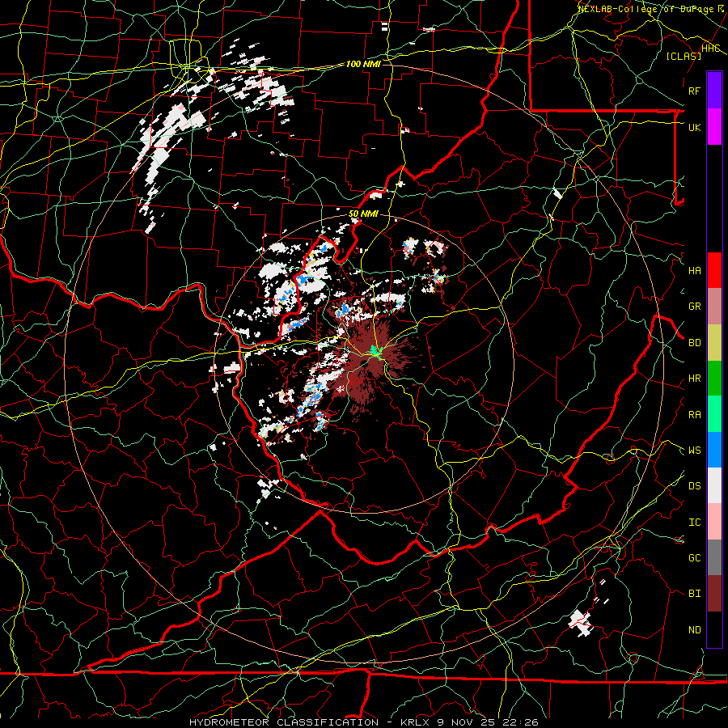Click the HA legend label

[694, 271]
